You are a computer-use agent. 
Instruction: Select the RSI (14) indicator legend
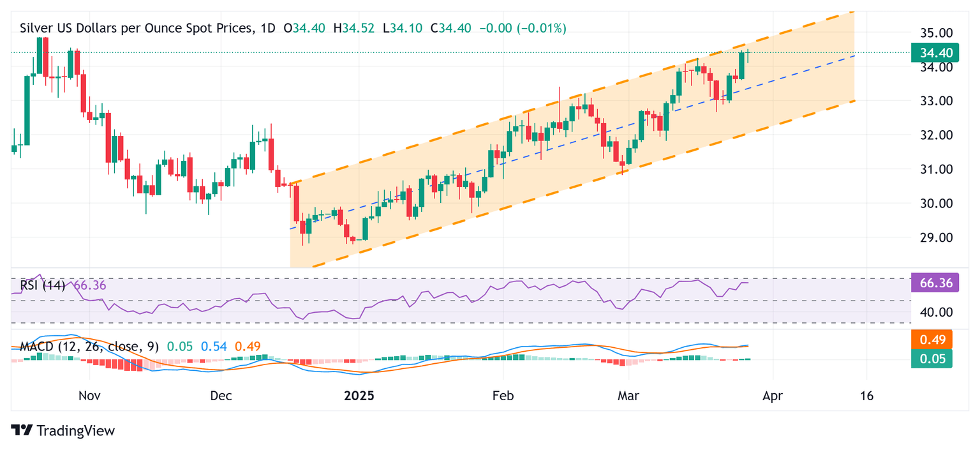click(x=43, y=285)
